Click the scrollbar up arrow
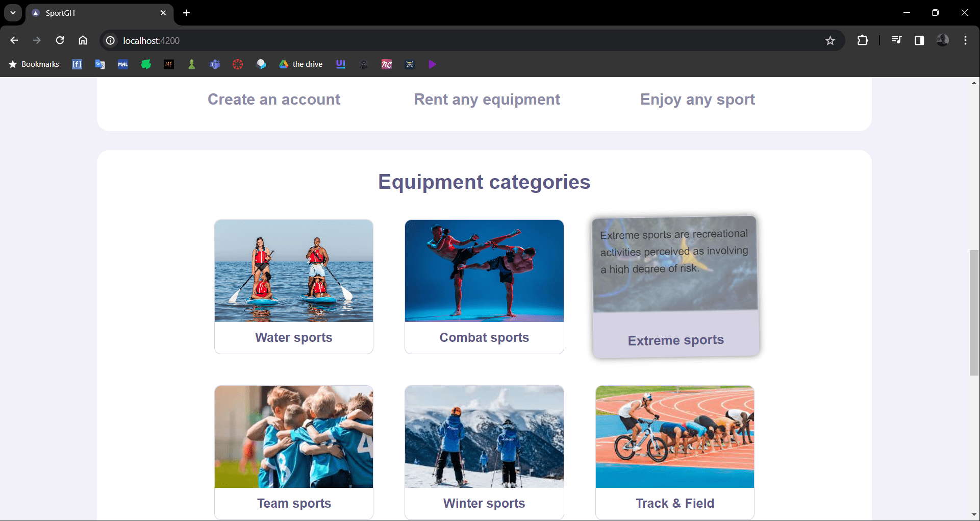This screenshot has height=521, width=980. coord(974,83)
